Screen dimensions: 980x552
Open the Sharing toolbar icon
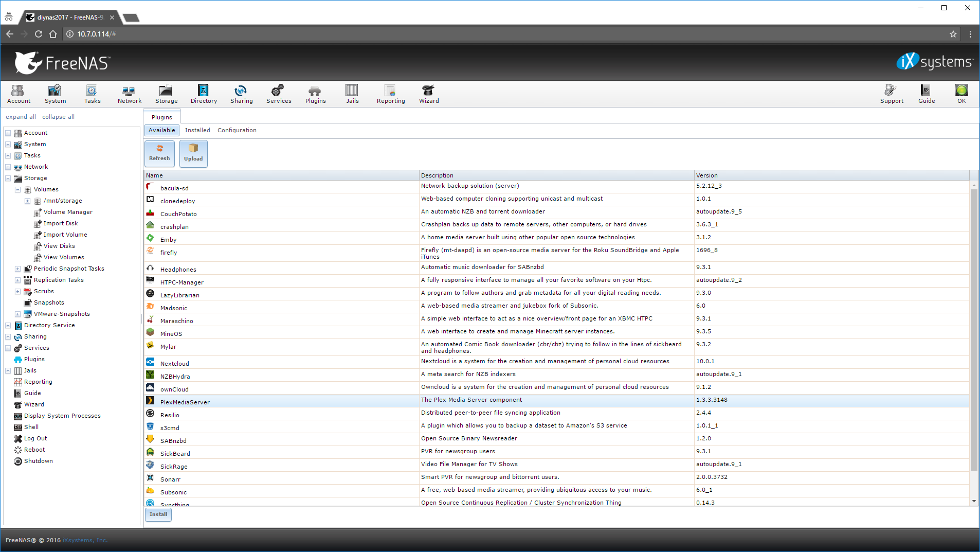[x=241, y=94]
